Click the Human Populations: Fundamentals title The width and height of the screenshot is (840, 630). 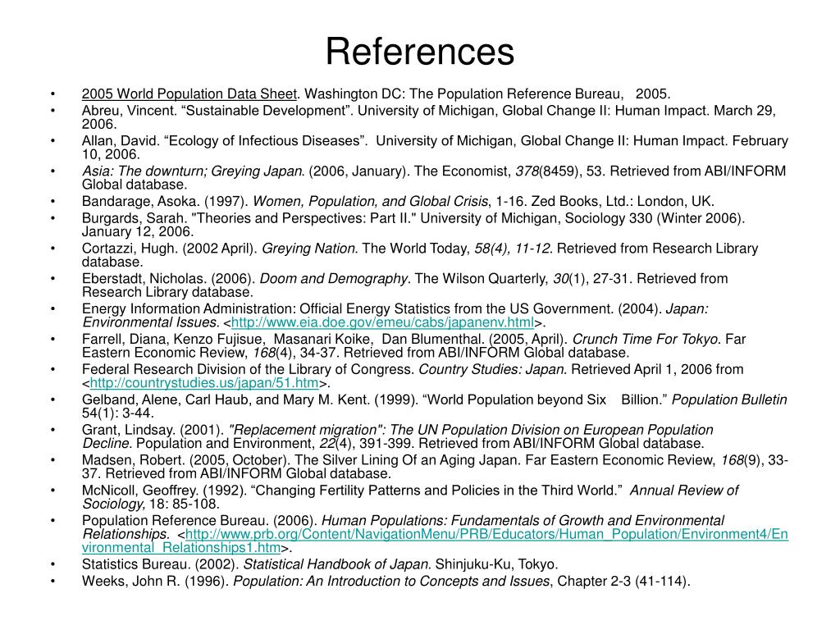403,527
